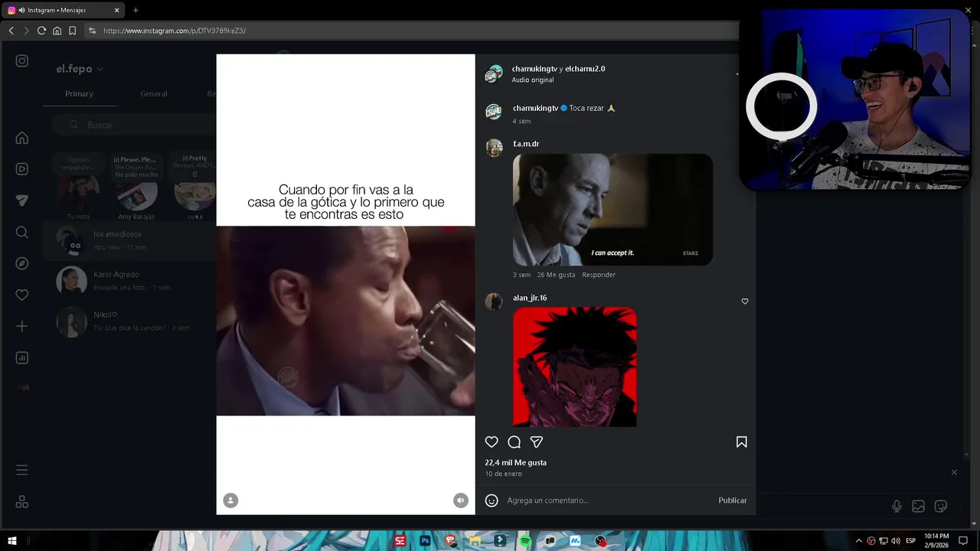Click the Buscar search field in messages

coord(134,125)
